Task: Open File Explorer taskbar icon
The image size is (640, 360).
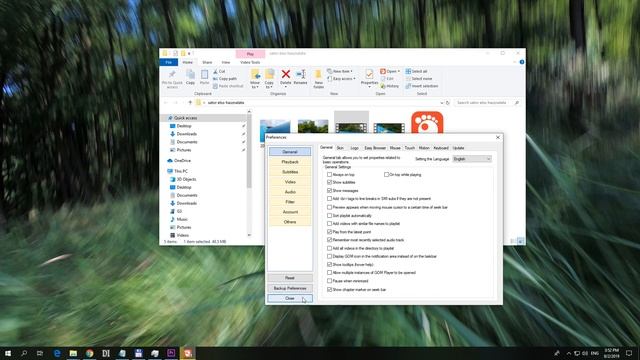Action: (73, 353)
